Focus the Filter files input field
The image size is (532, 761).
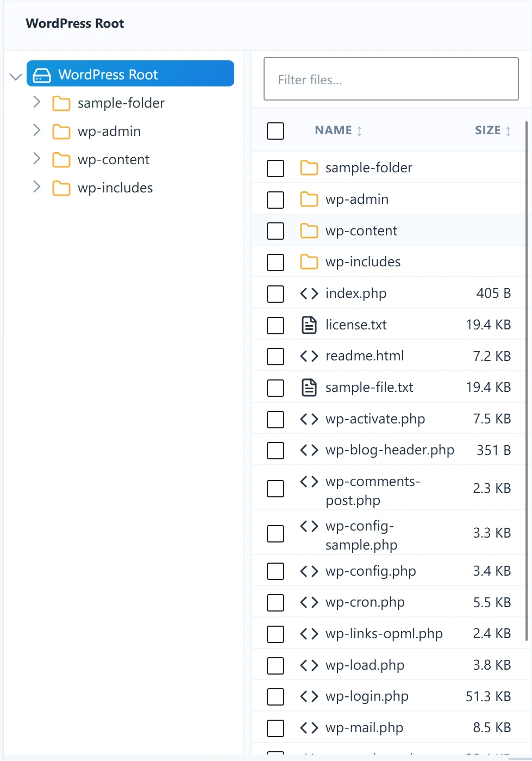(x=391, y=79)
